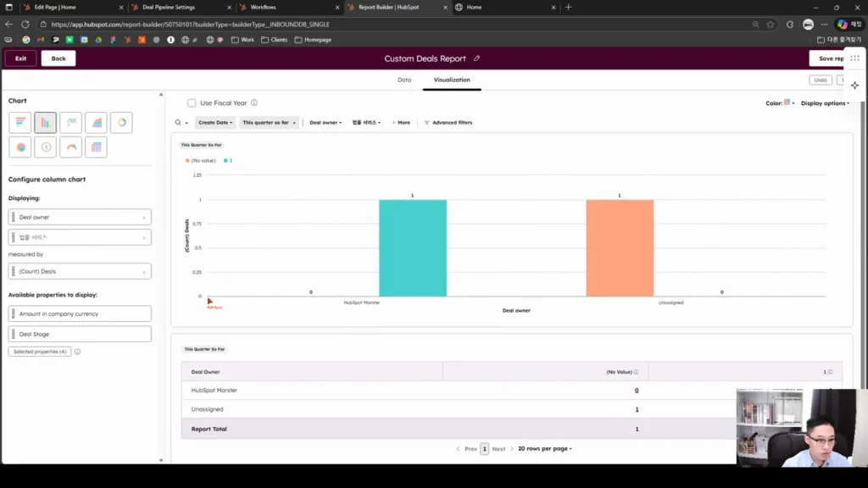Click the sparkle assistant icon on right edge

point(854,86)
